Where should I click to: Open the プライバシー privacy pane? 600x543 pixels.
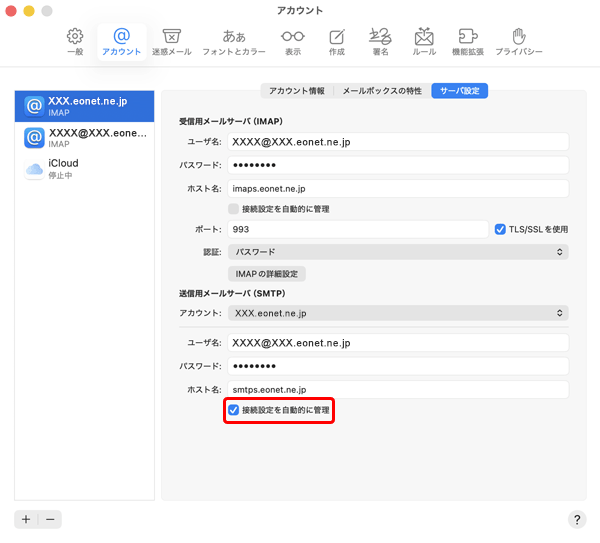click(518, 41)
